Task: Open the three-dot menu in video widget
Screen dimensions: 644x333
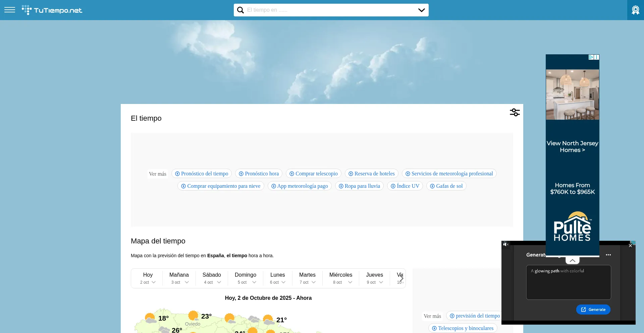Action: (608, 255)
